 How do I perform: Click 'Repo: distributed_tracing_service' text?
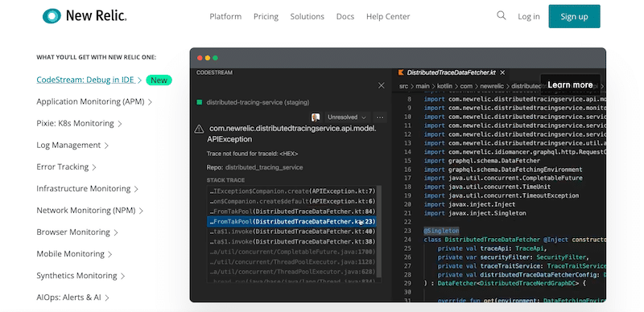[254, 167]
